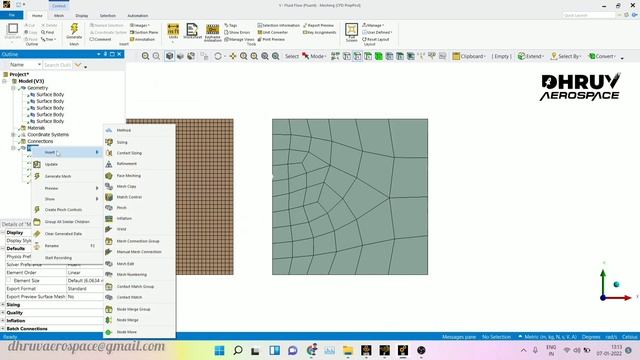Toggle pin on the Outline panel
This screenshot has width=640, height=360.
coord(105,54)
